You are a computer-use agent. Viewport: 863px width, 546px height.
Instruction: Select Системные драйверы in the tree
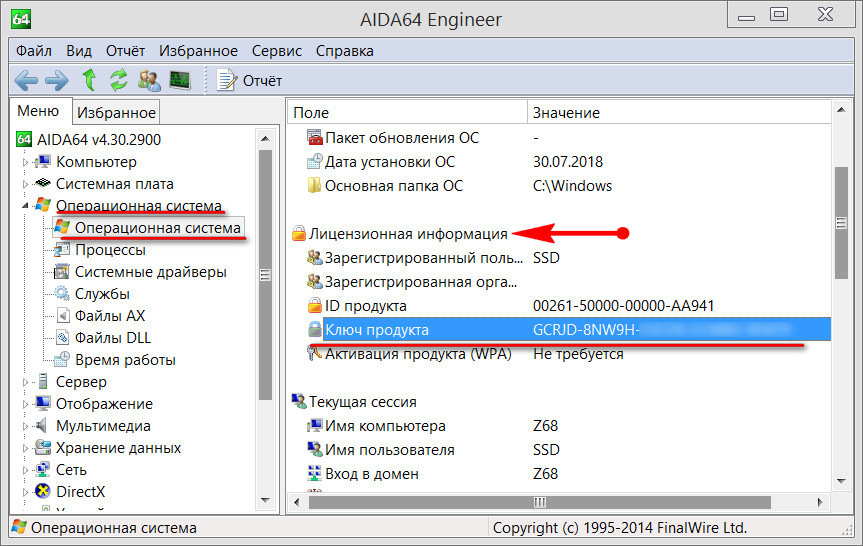point(150,272)
